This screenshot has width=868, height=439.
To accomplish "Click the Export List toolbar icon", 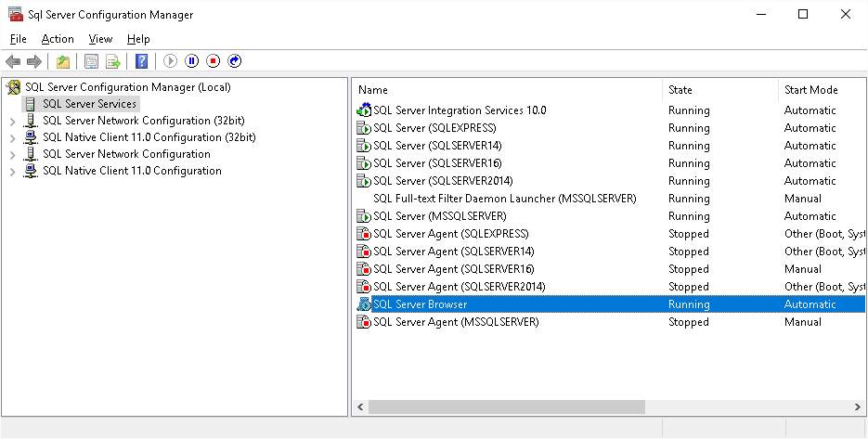I will click(113, 61).
